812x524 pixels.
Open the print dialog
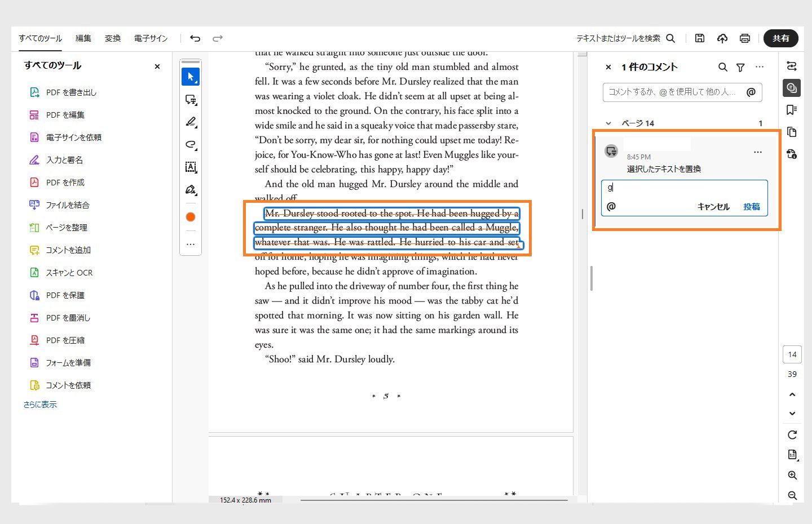pyautogui.click(x=745, y=38)
